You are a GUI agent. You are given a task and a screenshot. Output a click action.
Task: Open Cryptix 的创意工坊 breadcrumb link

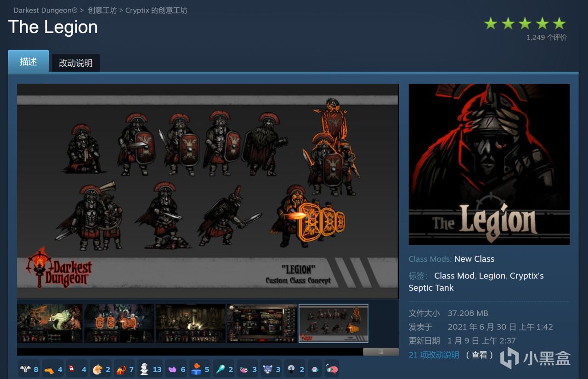click(x=156, y=10)
